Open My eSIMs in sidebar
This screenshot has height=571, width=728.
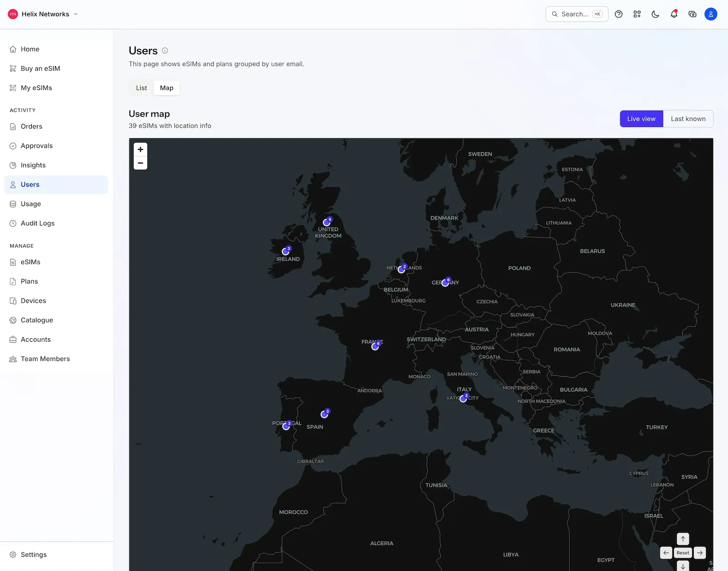click(x=56, y=88)
